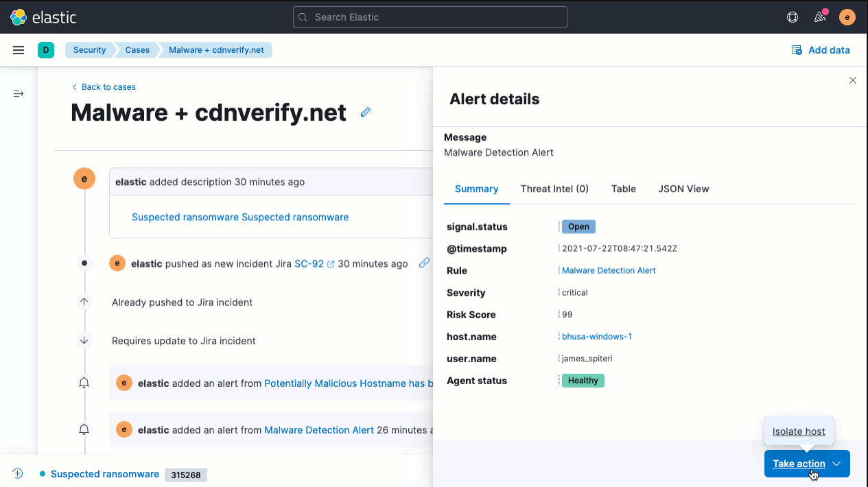
Task: Open the JSON View tab
Action: 683,189
